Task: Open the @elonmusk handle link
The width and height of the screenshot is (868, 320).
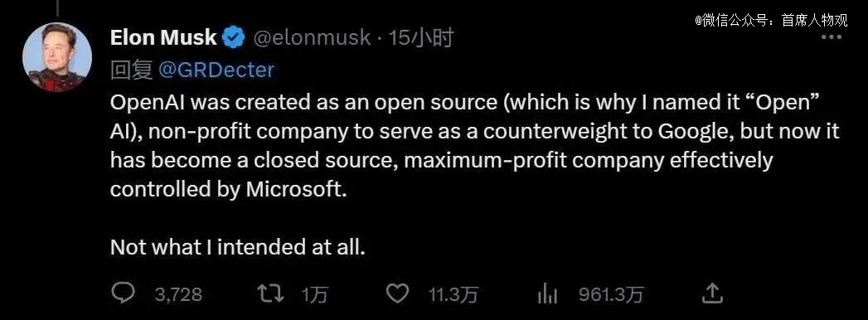Action: [312, 37]
